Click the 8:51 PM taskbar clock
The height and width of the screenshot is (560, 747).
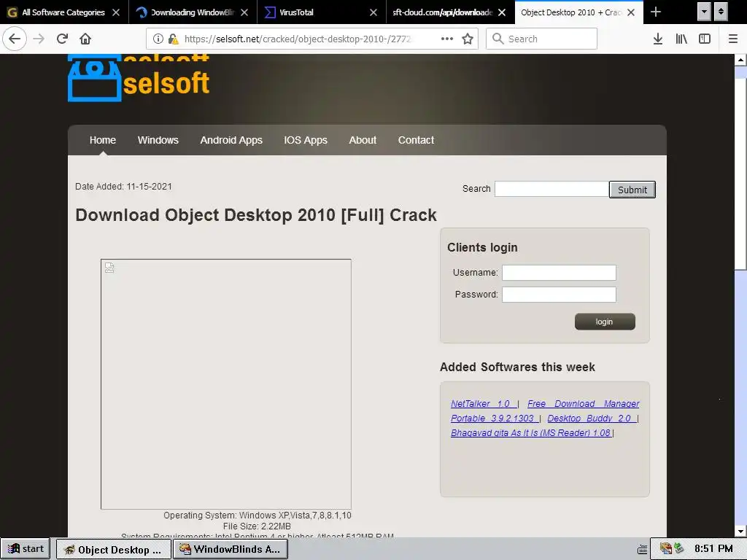[x=713, y=548]
